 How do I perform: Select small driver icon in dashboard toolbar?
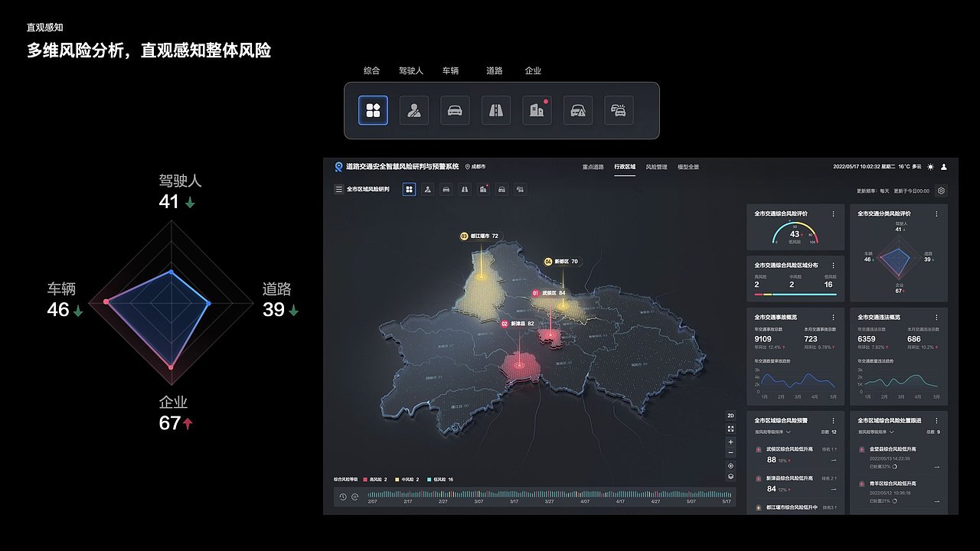(x=428, y=189)
